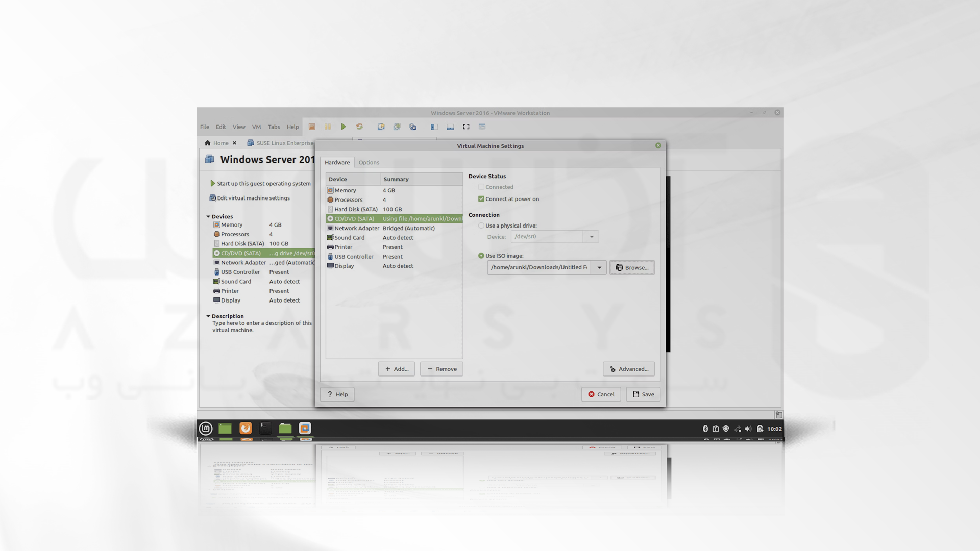Viewport: 980px width, 551px height.
Task: Click the Browse... button
Action: click(x=632, y=267)
